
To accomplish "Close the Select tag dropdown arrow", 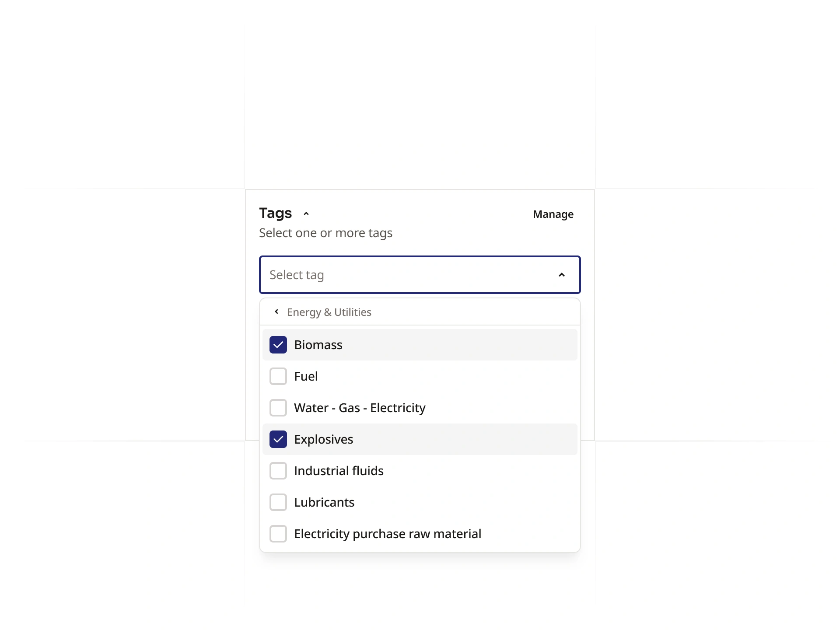I will click(562, 275).
